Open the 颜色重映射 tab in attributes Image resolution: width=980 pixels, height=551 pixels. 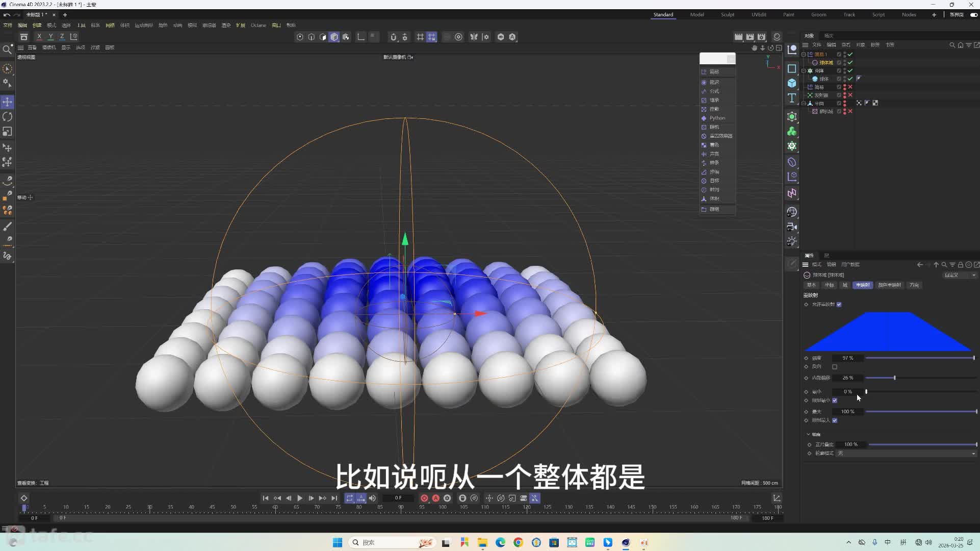pyautogui.click(x=890, y=285)
